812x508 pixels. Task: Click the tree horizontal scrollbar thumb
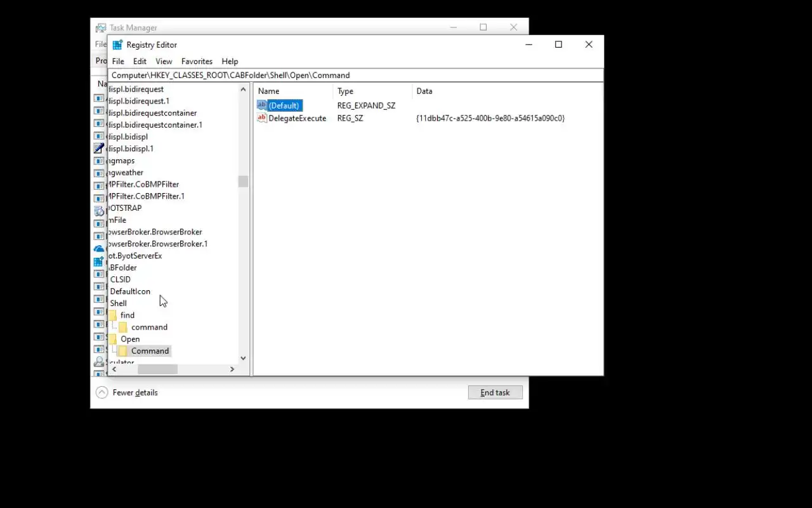point(157,369)
